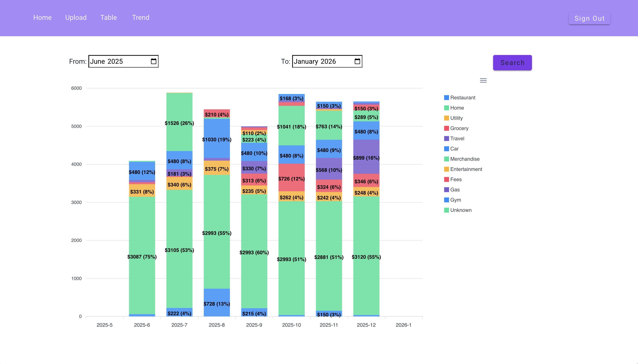Click the Gas legend color swatch

click(x=446, y=189)
